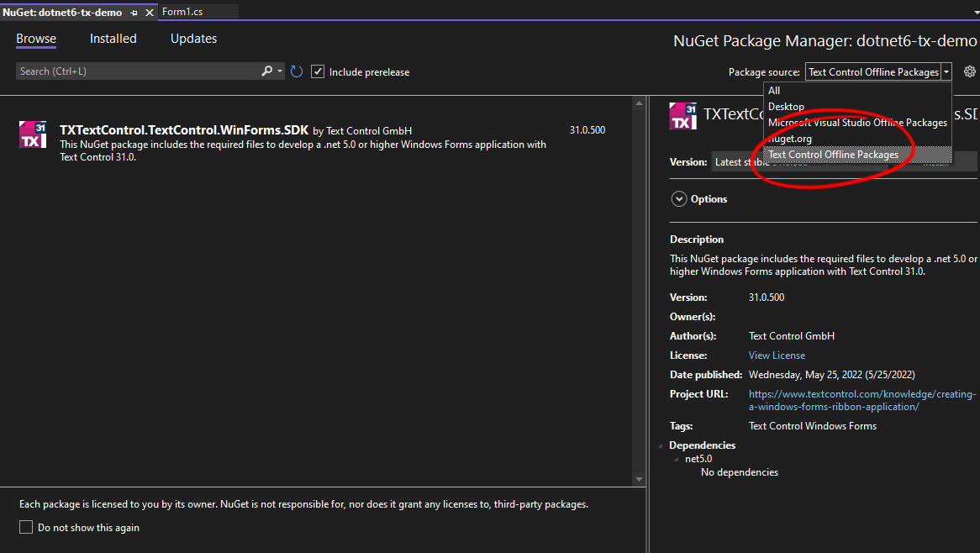The width and height of the screenshot is (980, 553).
Task: Pin the NuGet dotnet6-tx-demo tab
Action: point(134,13)
